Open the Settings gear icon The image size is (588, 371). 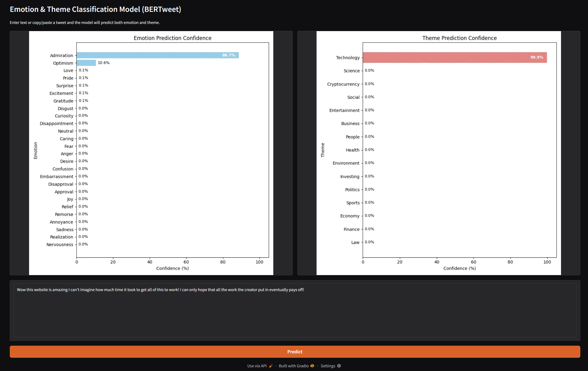(339, 366)
